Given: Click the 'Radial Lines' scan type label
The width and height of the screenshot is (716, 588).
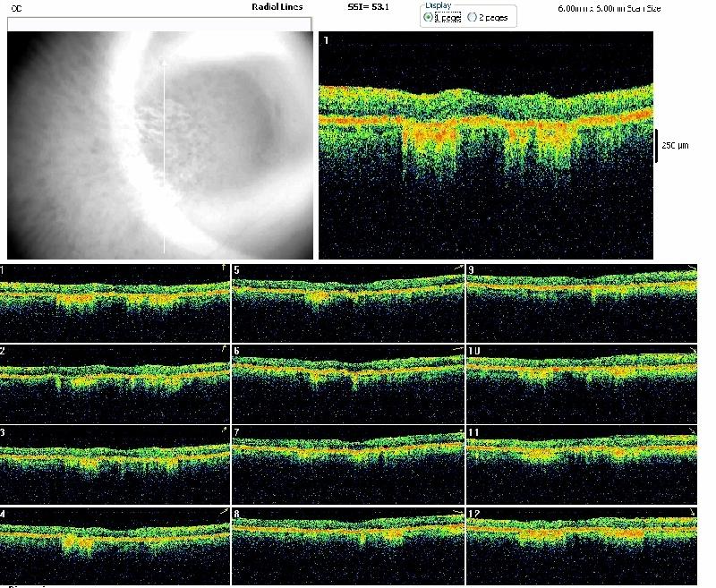Looking at the screenshot, I should pos(277,6).
